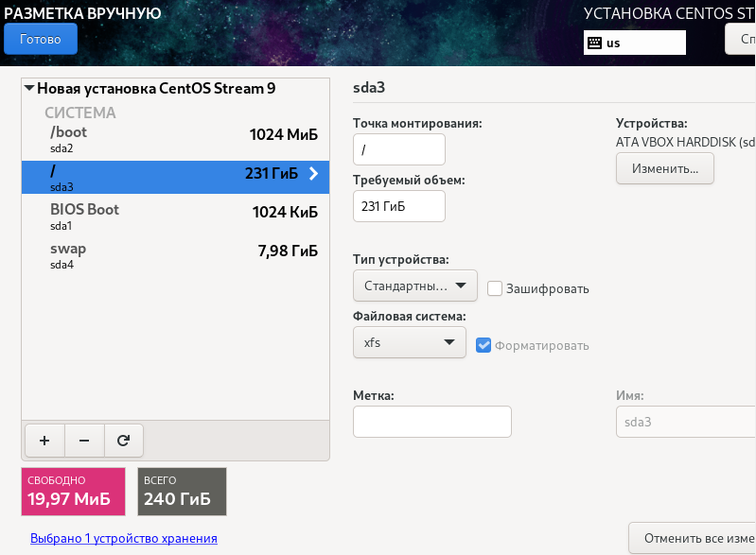
Task: Click the keyboard layout icon next to us
Action: click(x=594, y=43)
